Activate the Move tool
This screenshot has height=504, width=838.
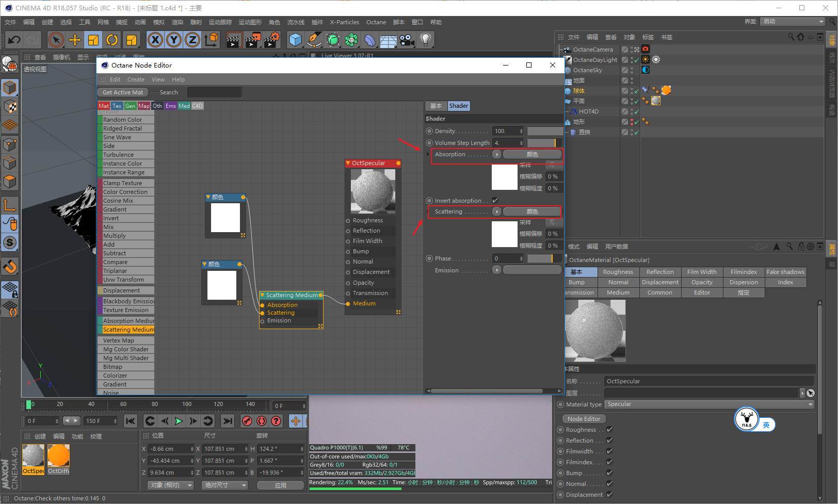75,40
